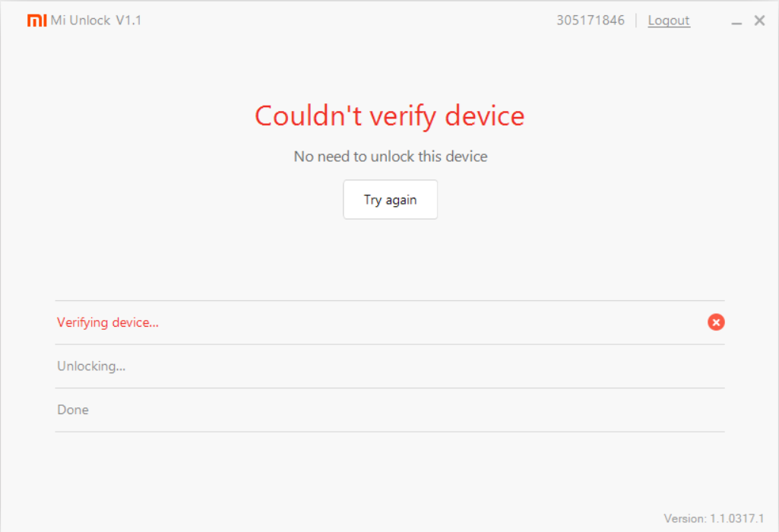Viewport: 779px width, 532px height.
Task: Click the "Couldn't verify device" heading
Action: (x=389, y=116)
